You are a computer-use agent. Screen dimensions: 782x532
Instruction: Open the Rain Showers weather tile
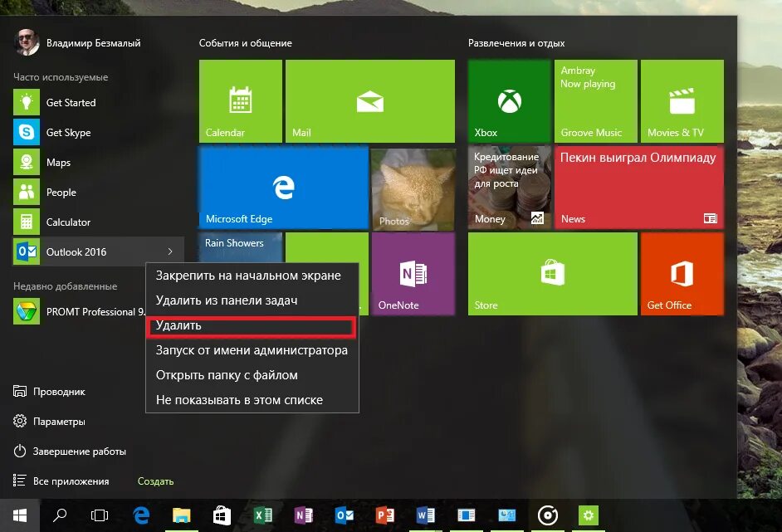tap(241, 247)
